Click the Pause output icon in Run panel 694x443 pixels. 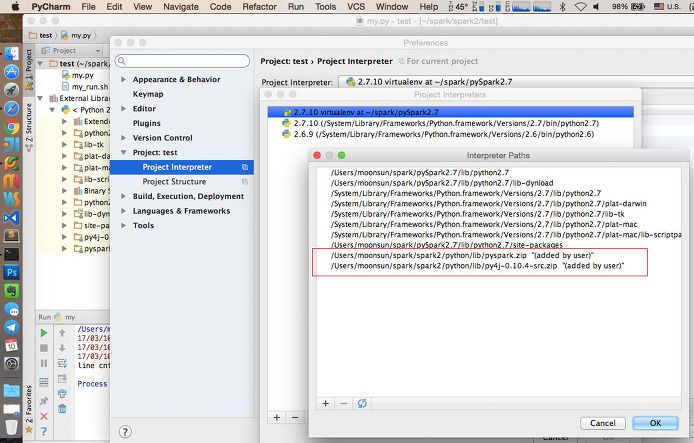pyautogui.click(x=44, y=363)
